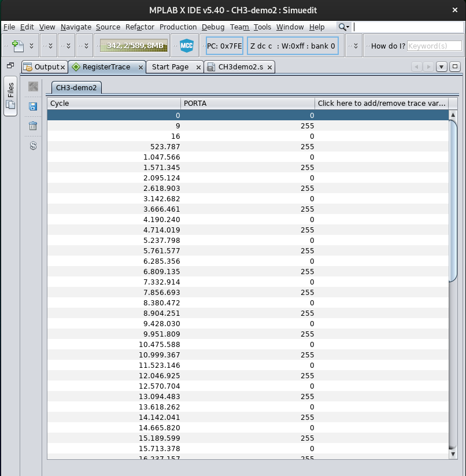Close the Output tab

click(x=63, y=68)
